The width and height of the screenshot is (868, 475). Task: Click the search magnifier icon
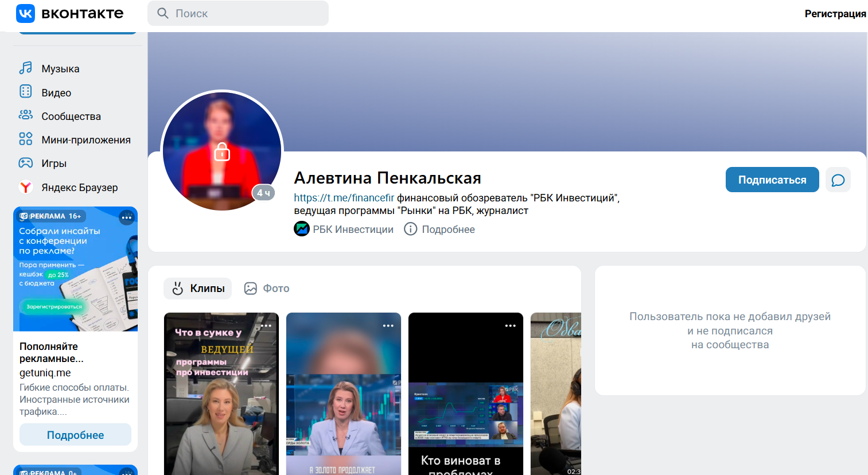[163, 13]
